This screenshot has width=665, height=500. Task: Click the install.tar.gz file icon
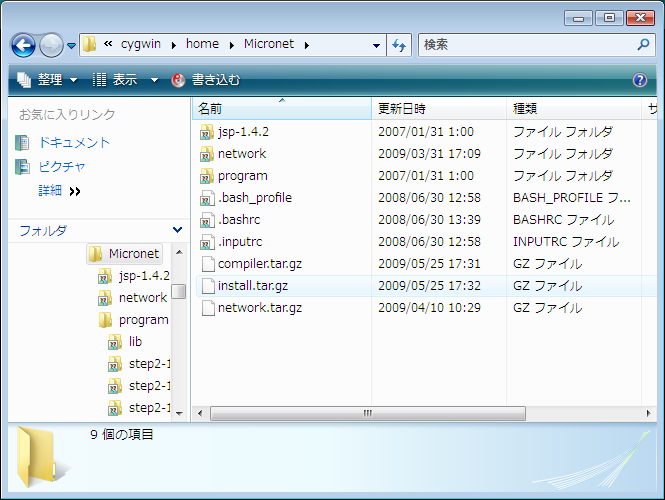point(208,286)
